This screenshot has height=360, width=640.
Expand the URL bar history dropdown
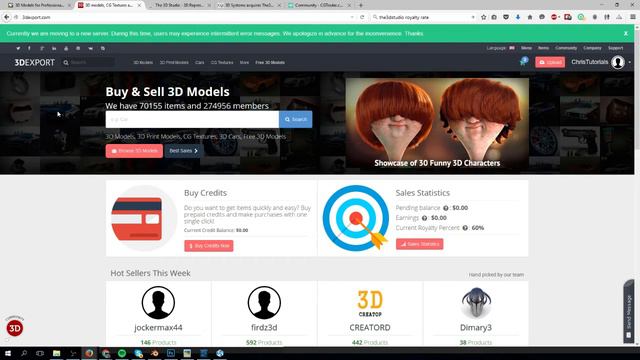tap(352, 17)
